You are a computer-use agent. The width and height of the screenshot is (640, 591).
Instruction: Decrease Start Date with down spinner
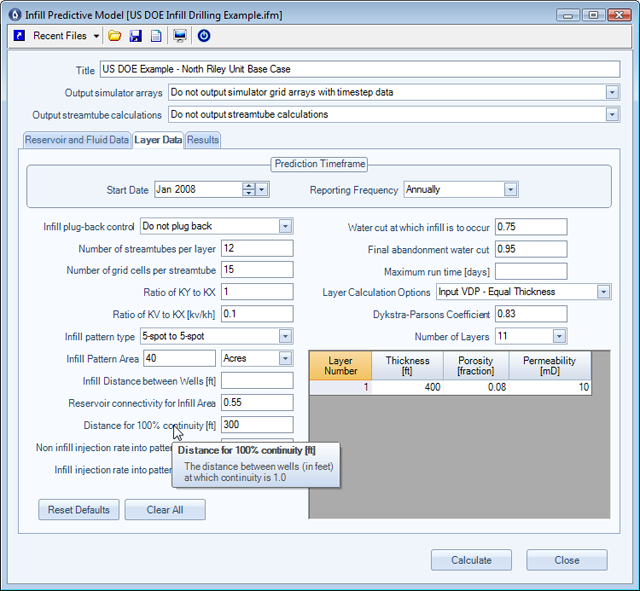tap(248, 193)
